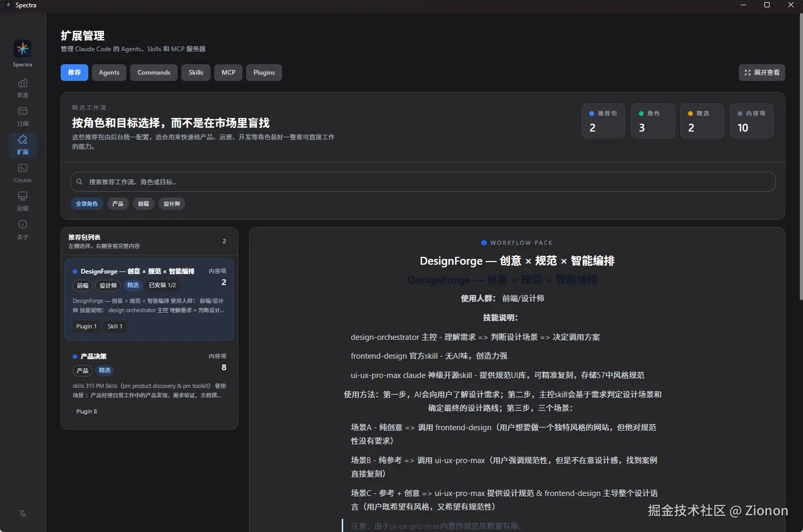Click the DesignForge detail title heading
Viewport: 803px width, 532px height.
pyautogui.click(x=517, y=261)
